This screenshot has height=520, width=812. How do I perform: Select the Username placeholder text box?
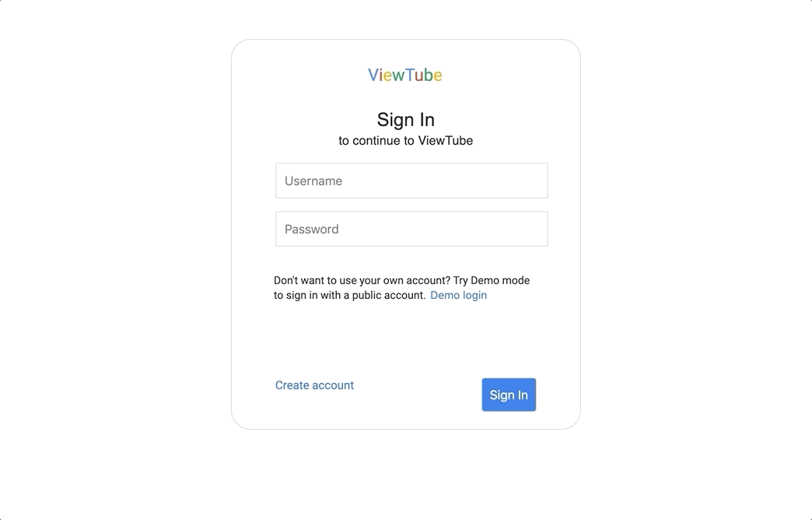pyautogui.click(x=411, y=181)
